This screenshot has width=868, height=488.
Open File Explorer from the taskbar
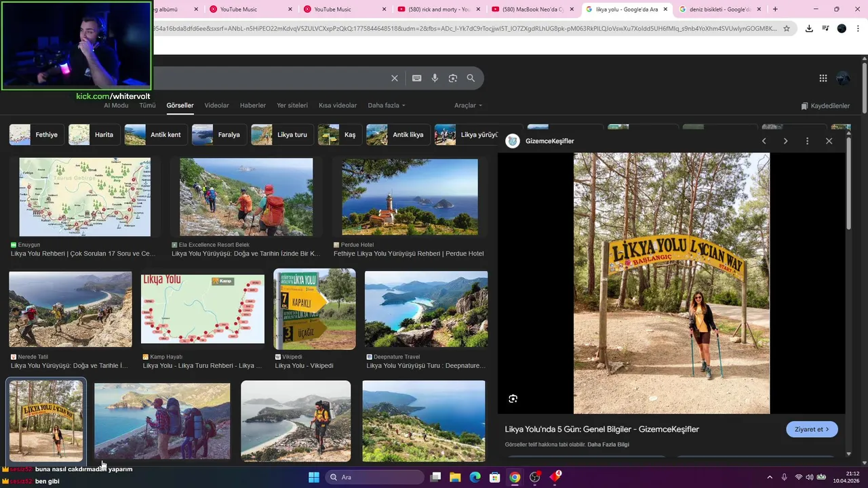point(455,477)
